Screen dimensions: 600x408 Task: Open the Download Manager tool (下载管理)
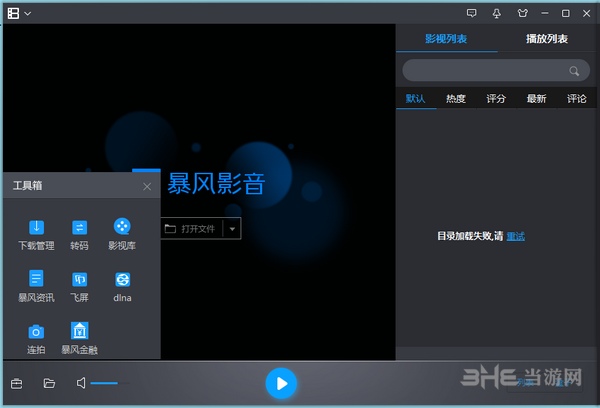pos(36,234)
